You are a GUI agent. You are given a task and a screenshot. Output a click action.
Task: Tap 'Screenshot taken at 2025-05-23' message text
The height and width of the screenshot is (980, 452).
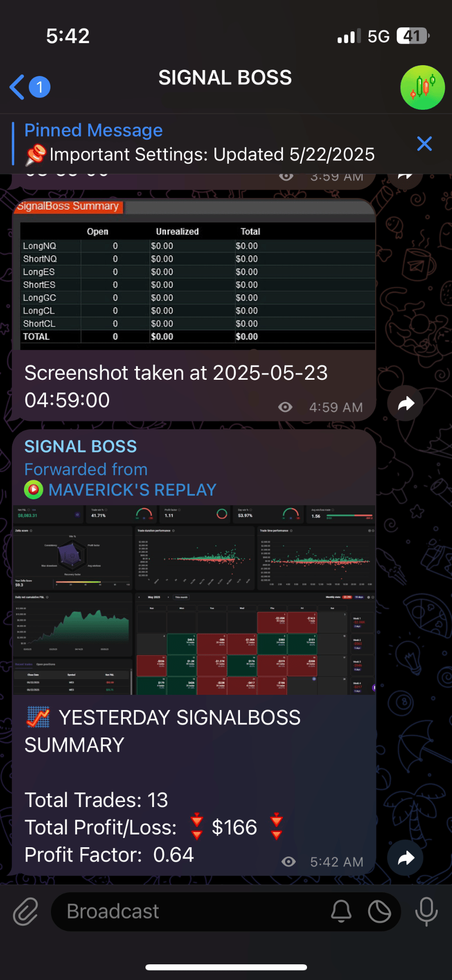(x=176, y=387)
